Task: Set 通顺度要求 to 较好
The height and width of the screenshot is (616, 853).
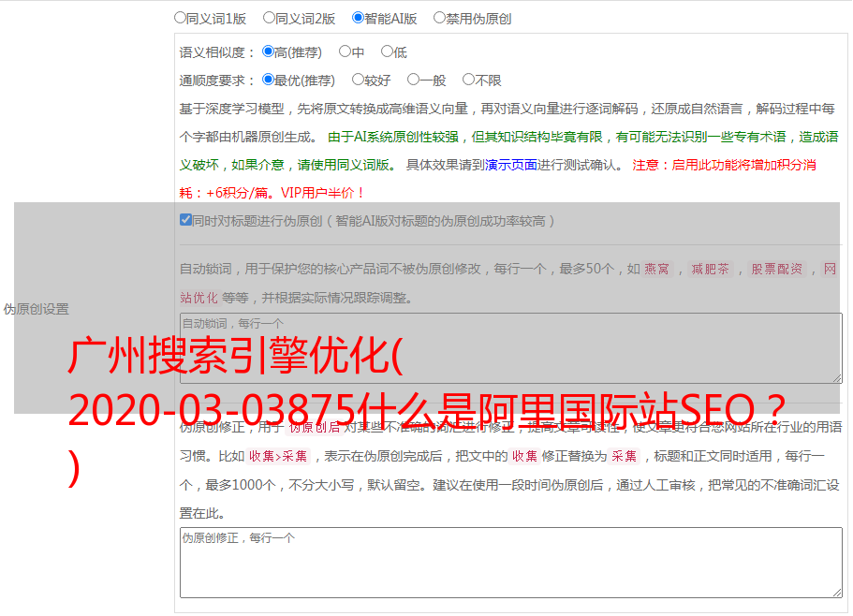Action: pyautogui.click(x=358, y=80)
